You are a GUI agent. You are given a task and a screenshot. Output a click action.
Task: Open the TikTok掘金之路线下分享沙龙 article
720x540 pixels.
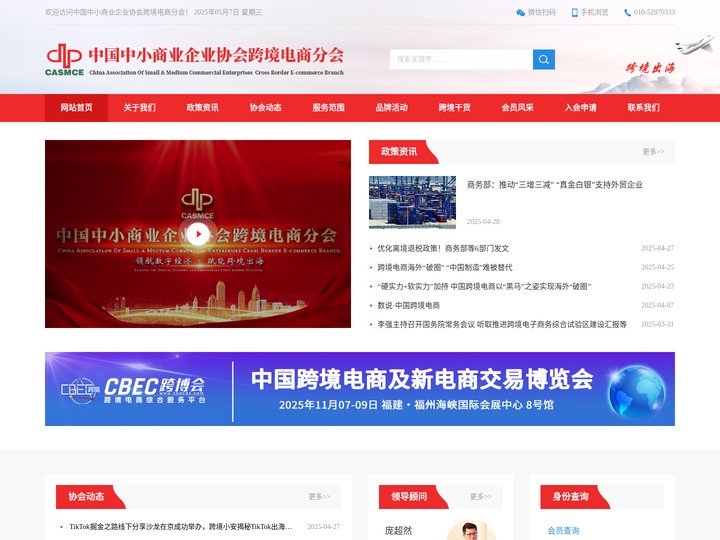pos(180,527)
